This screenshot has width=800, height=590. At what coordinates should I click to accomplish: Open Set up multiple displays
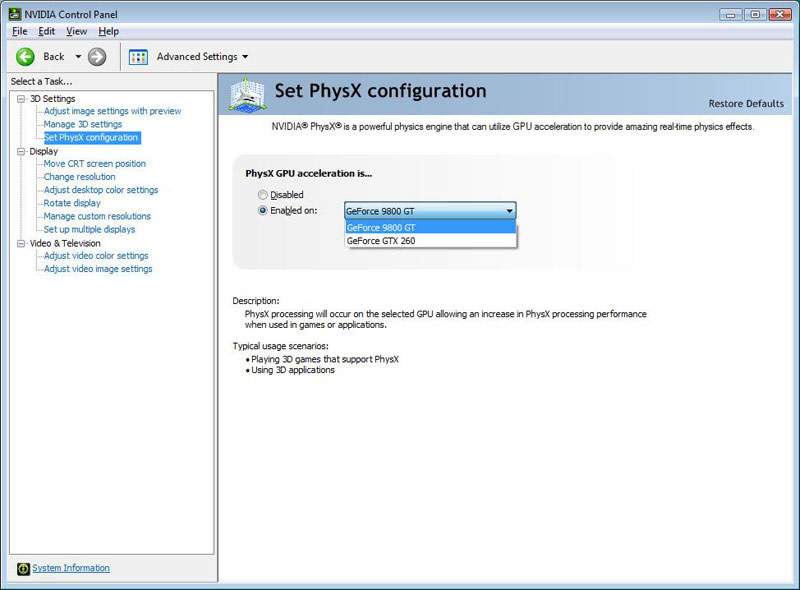point(89,230)
